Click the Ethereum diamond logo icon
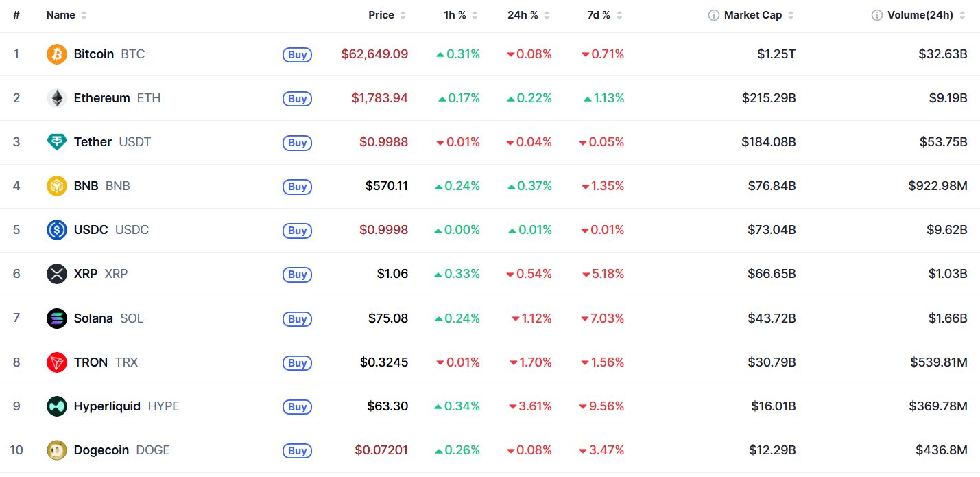Screen dimensions: 980x477 click(57, 98)
